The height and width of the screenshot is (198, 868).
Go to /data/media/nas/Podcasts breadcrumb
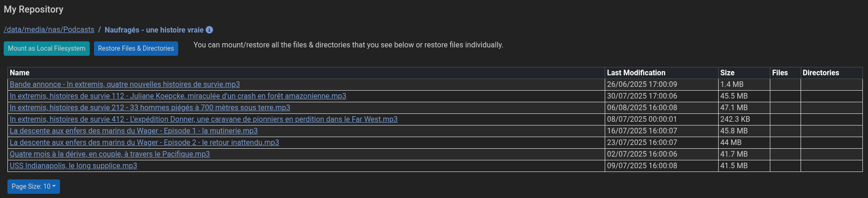(x=49, y=30)
